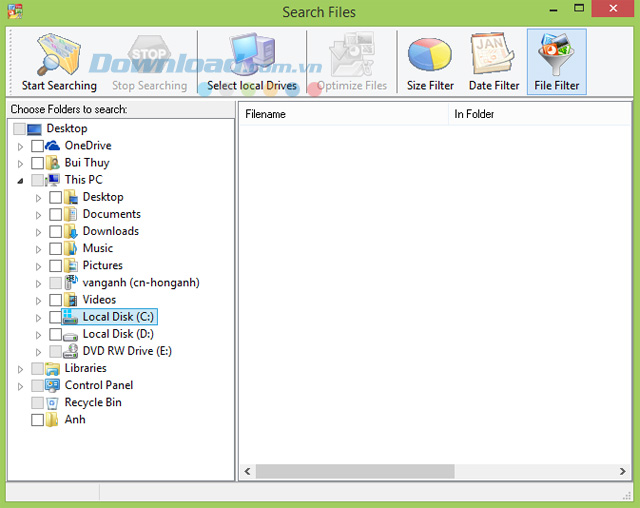Expand the Downloads folder node
The image size is (640, 508).
coord(38,232)
